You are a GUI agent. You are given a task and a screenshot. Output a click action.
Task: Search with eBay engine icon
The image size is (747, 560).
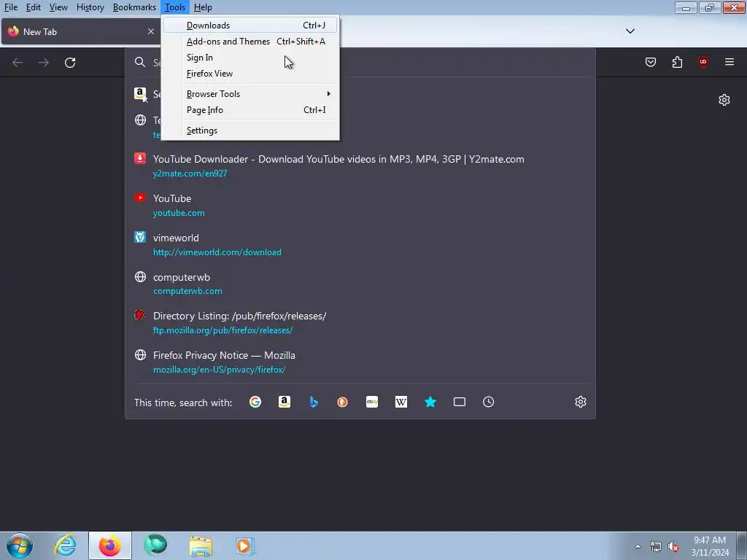pos(372,402)
